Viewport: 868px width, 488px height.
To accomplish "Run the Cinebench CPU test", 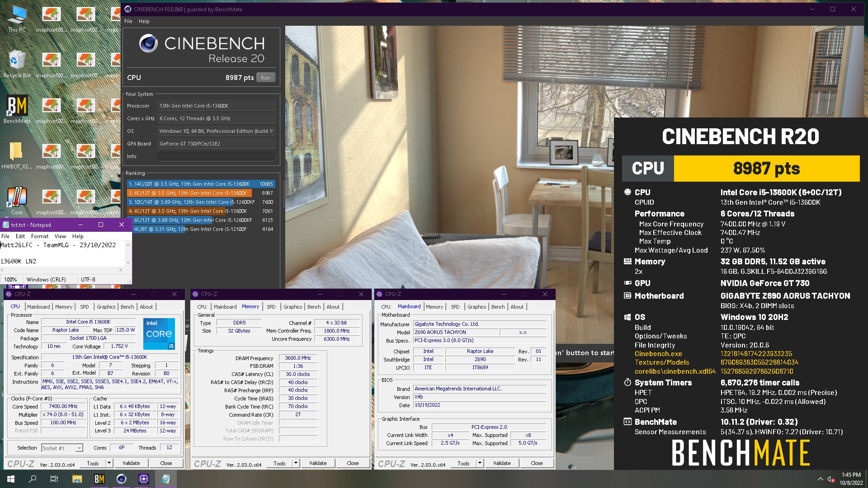I will click(265, 78).
